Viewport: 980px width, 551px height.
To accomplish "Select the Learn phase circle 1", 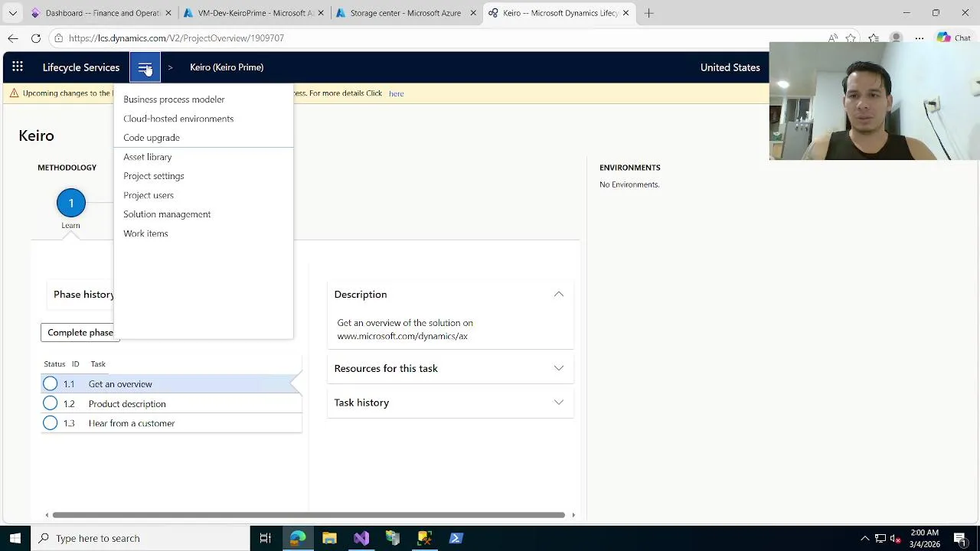I will tap(70, 203).
